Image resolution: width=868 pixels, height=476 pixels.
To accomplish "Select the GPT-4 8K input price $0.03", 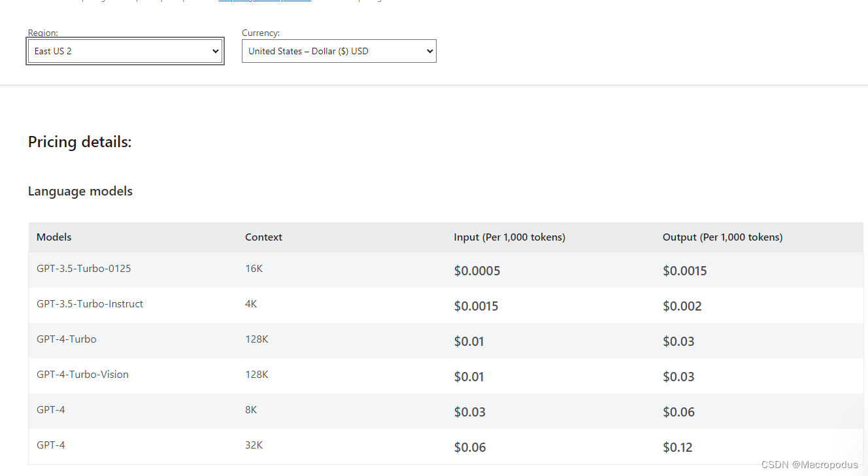I will pyautogui.click(x=470, y=412).
